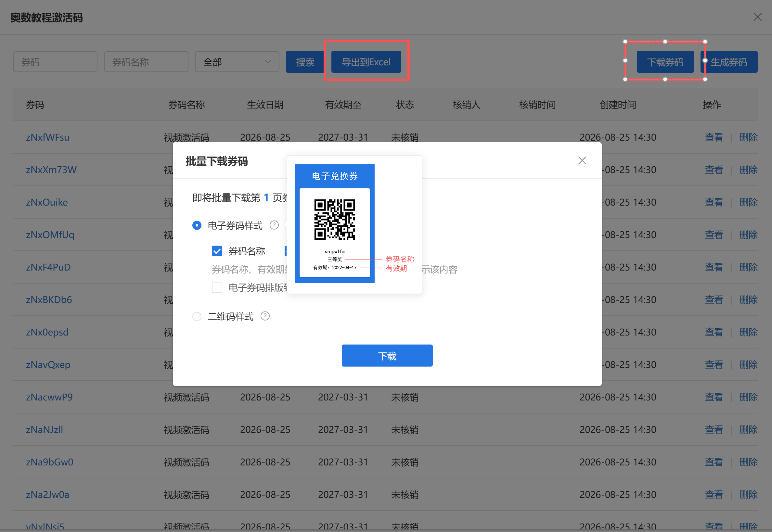772x532 pixels.
Task: Close the 批量下载券码 dialog
Action: click(582, 161)
